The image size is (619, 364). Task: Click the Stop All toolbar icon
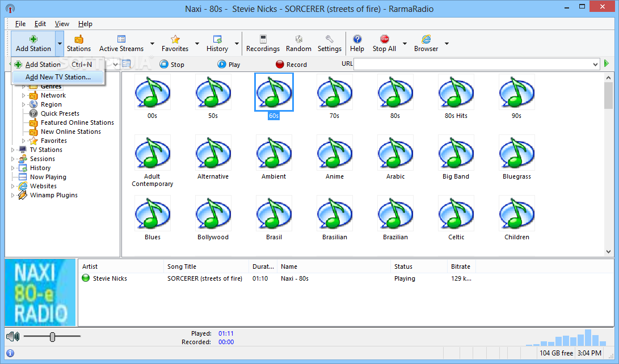384,44
